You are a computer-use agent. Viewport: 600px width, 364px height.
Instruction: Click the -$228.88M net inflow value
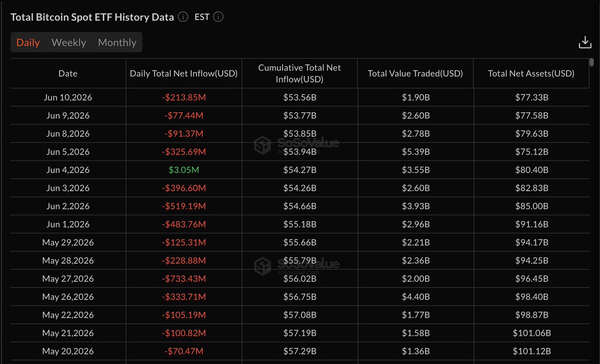183,260
